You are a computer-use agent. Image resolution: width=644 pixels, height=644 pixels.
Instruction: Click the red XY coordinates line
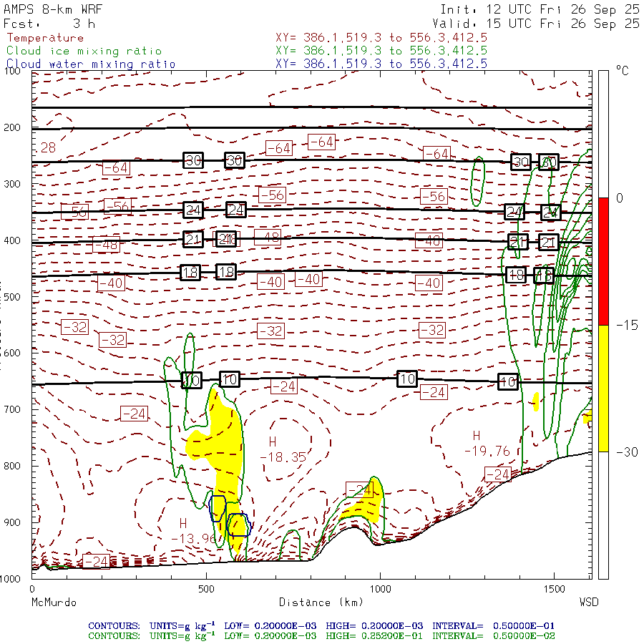381,38
